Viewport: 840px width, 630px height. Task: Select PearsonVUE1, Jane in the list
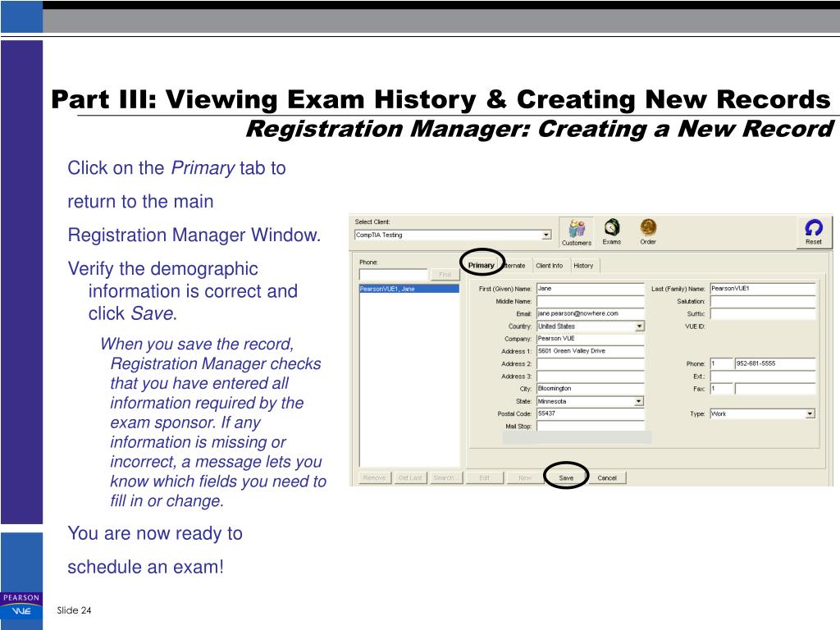point(409,289)
